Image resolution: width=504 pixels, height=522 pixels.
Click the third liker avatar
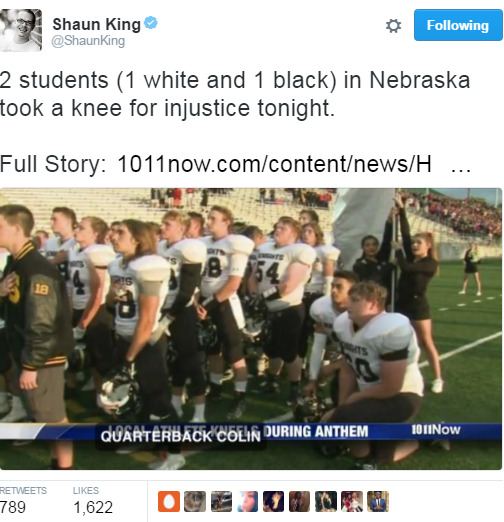pos(221,501)
